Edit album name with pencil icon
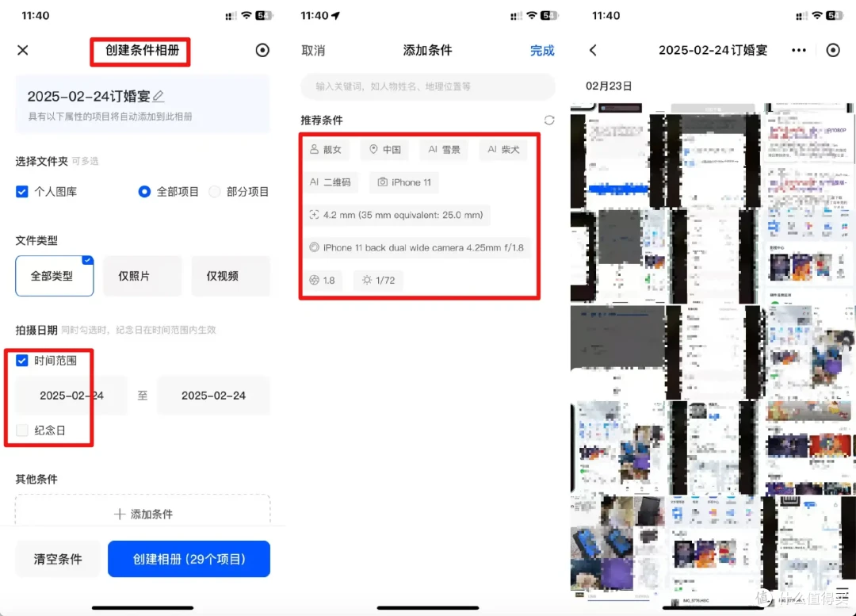The image size is (856, 616). tap(159, 96)
